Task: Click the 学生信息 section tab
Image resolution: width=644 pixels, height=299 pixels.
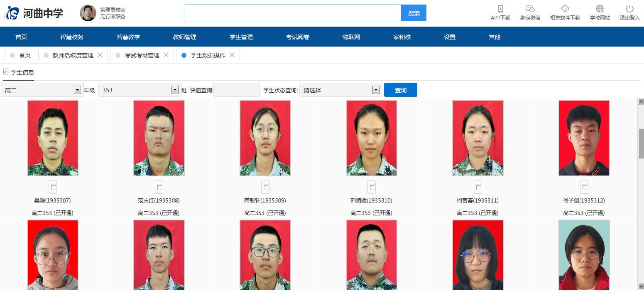Action: (19, 72)
